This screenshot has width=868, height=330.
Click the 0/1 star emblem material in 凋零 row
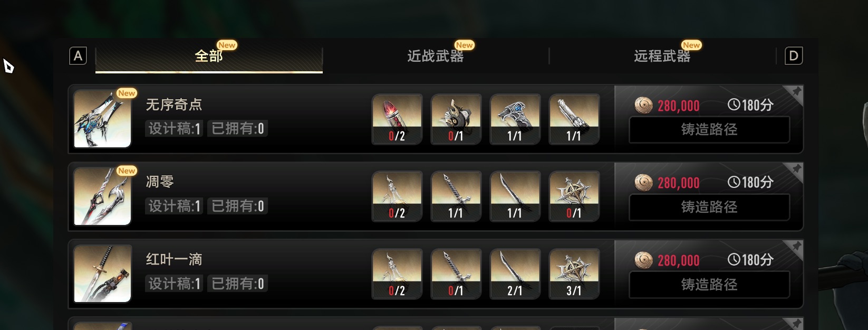[x=574, y=196]
